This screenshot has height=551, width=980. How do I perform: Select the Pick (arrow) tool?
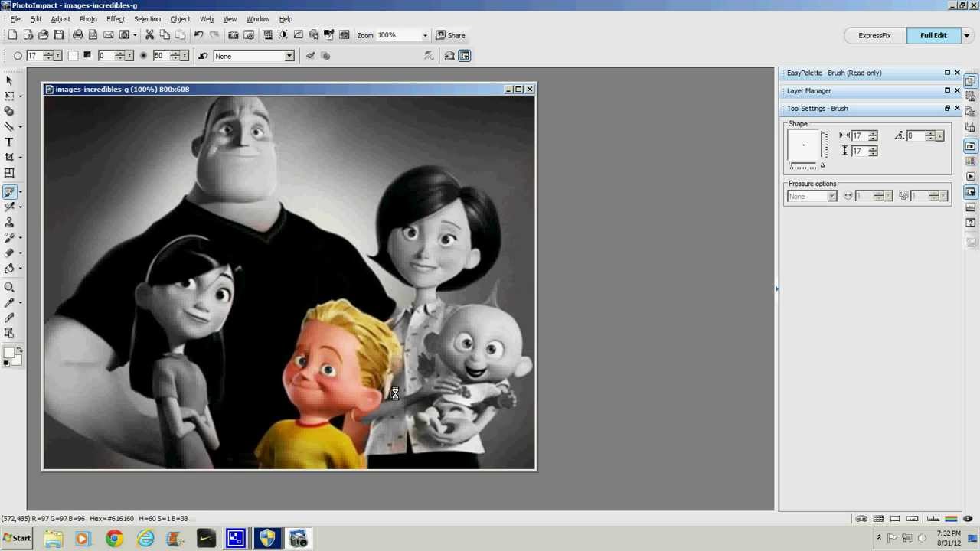(9, 80)
